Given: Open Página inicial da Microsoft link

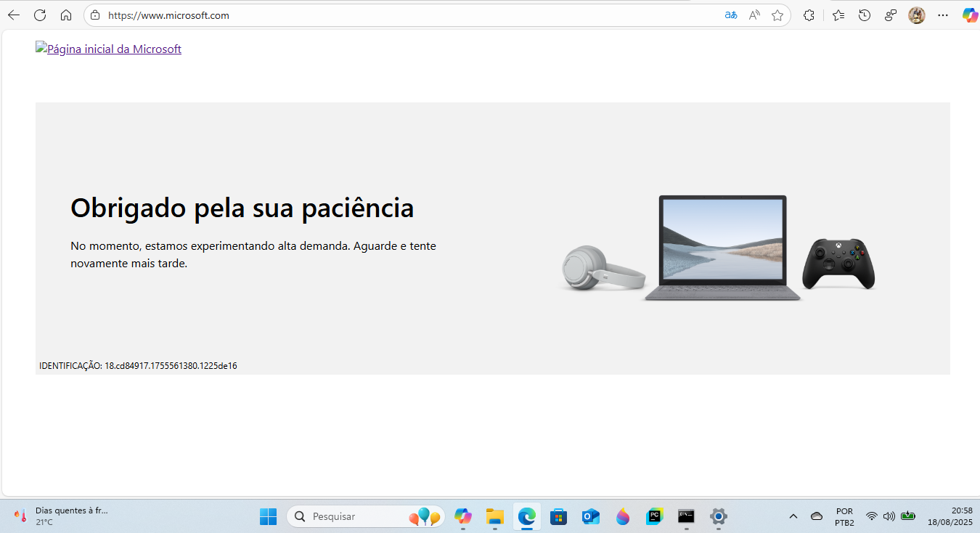Looking at the screenshot, I should point(108,49).
